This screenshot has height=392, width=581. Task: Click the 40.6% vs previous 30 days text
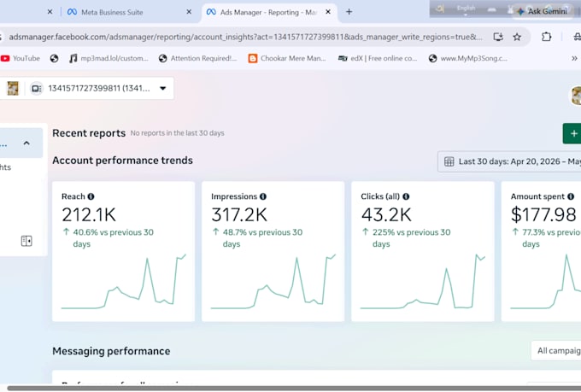(x=113, y=238)
